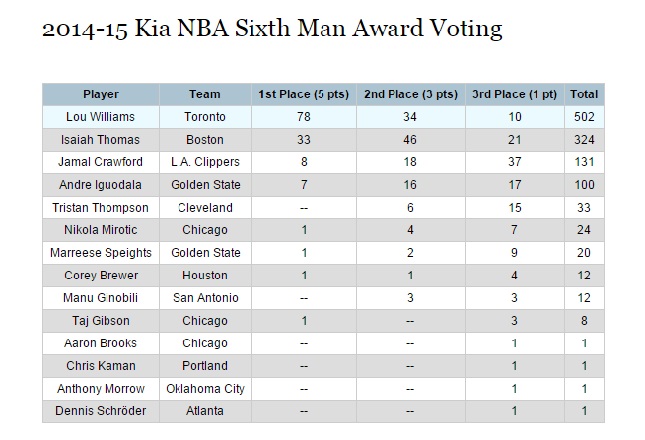This screenshot has width=645, height=440.
Task: Click Chris Kaman's Portland team cell
Action: 204,366
